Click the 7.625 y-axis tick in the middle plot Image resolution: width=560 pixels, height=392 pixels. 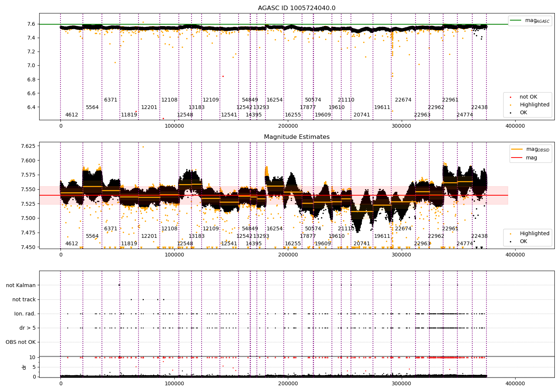coord(28,146)
